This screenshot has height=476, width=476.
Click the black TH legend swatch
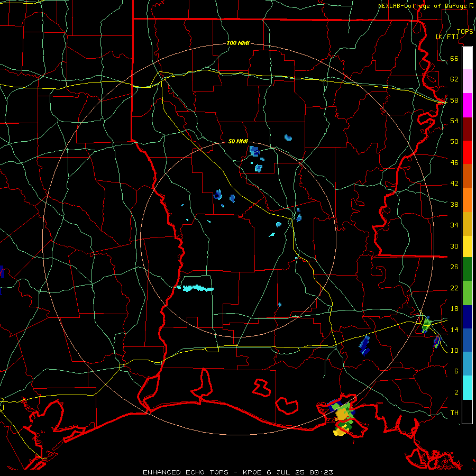click(x=467, y=411)
